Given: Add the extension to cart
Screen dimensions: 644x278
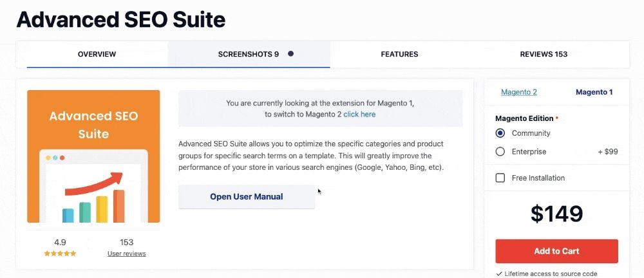Looking at the screenshot, I should tap(556, 251).
